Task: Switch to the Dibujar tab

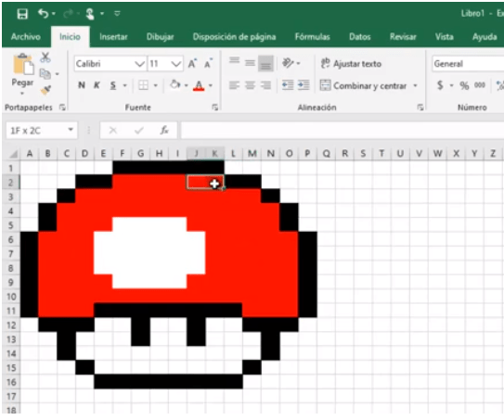Action: point(160,36)
